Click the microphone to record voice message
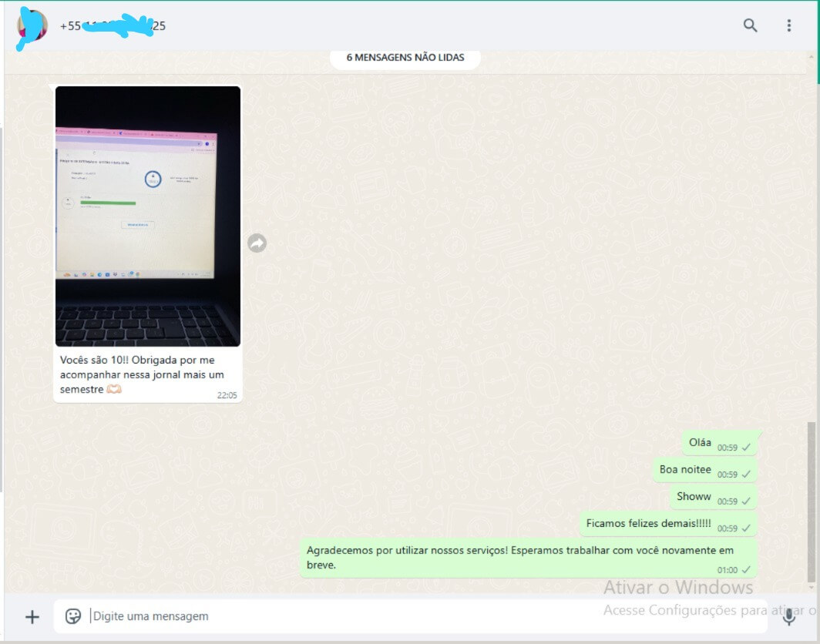This screenshot has width=820, height=644. click(788, 616)
